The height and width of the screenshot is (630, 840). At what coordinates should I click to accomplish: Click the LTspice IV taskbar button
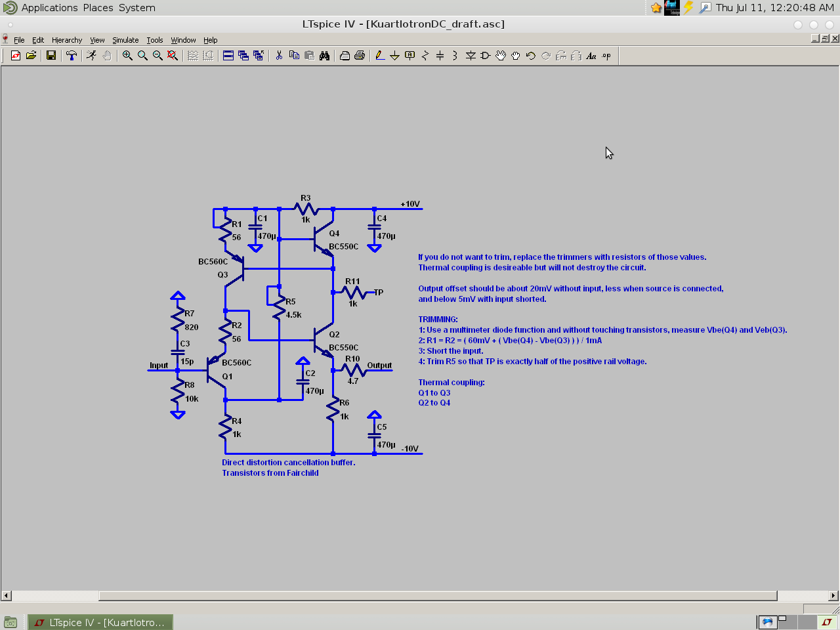point(100,622)
